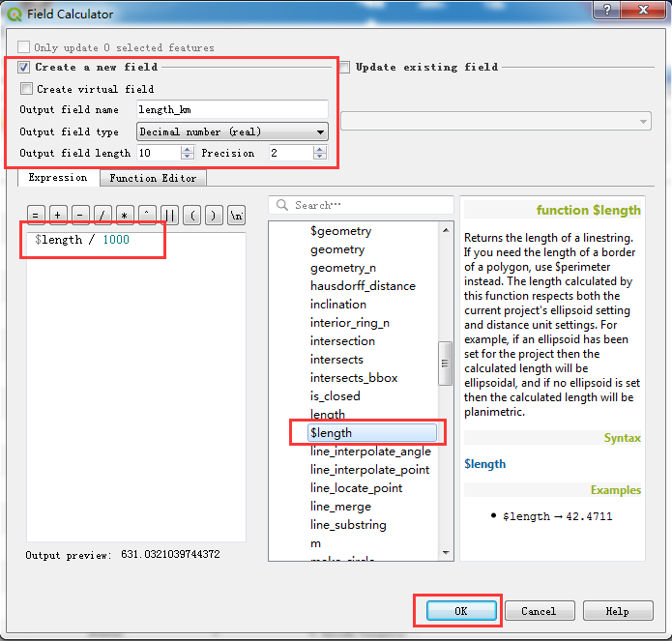This screenshot has height=641, width=672.
Task: Select interior_ring_n function
Action: [x=350, y=323]
